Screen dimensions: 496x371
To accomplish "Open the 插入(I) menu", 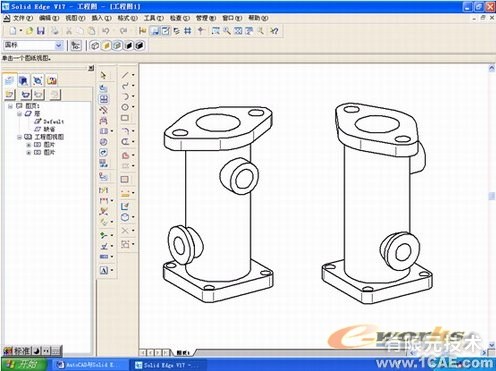I will tap(101, 18).
